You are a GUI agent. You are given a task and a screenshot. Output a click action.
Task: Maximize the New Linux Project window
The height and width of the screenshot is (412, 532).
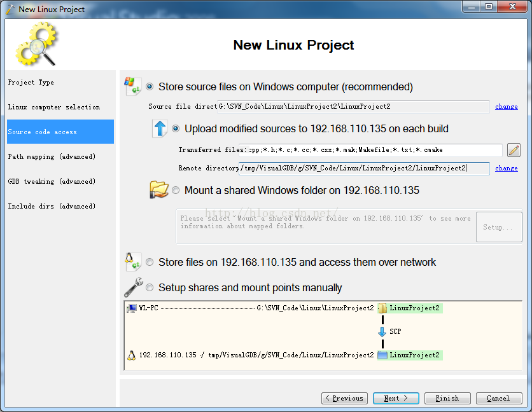coord(489,7)
